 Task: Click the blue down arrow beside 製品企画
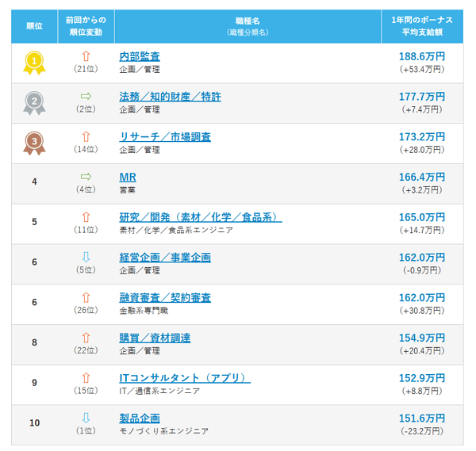pyautogui.click(x=86, y=418)
